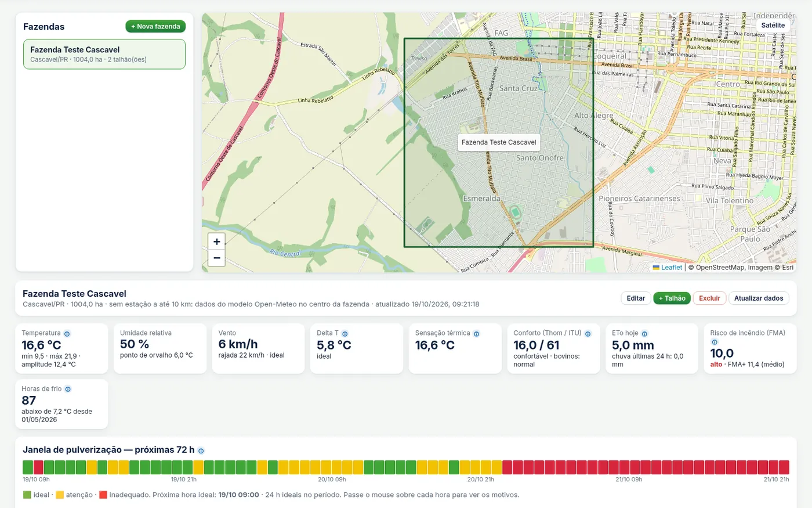
Task: Click the Editar button
Action: 636,298
